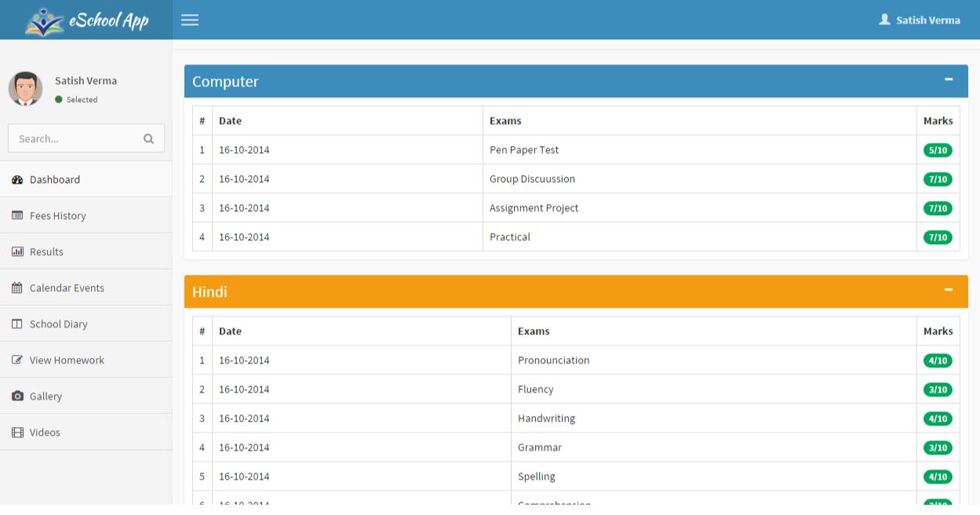The width and height of the screenshot is (980, 515).
Task: Click Marks column header in Hindi table
Action: 938,331
